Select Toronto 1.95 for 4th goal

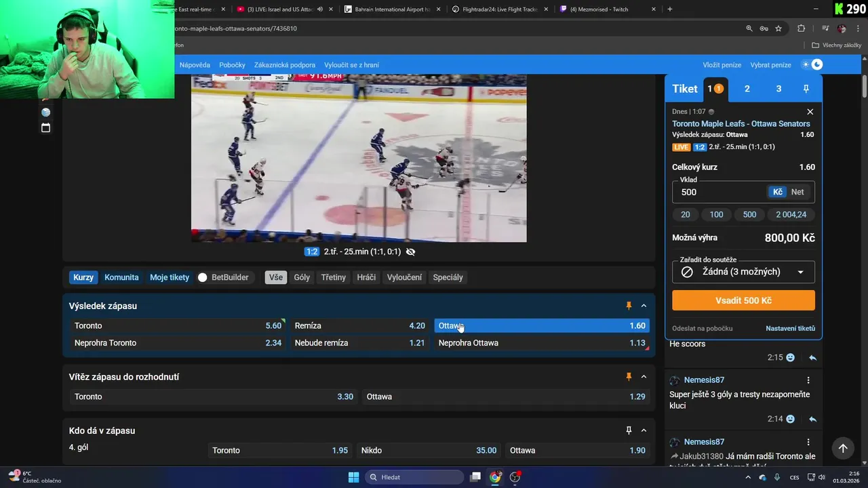pyautogui.click(x=280, y=450)
